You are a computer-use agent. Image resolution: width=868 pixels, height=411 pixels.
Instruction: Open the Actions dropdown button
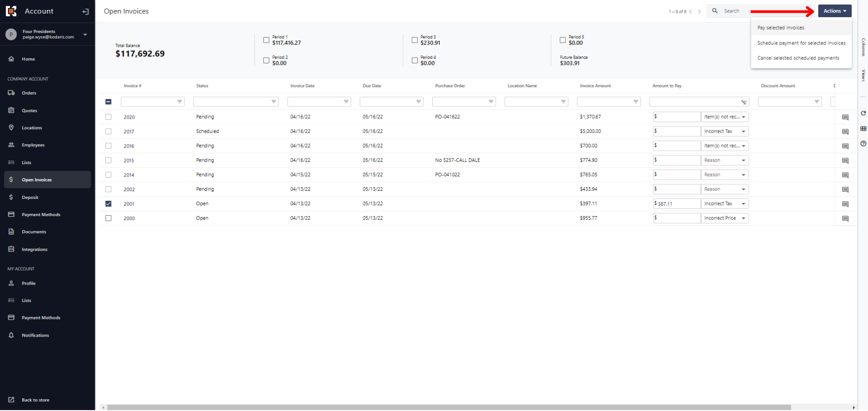coord(834,11)
